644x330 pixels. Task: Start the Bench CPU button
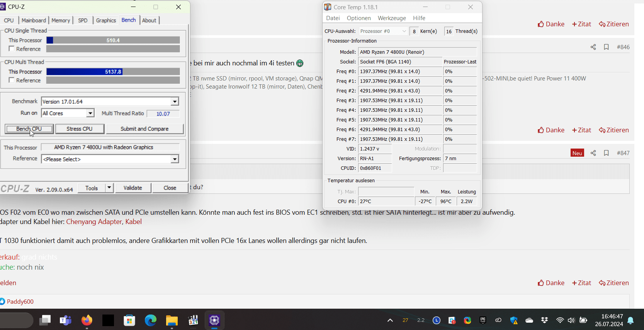coord(29,129)
